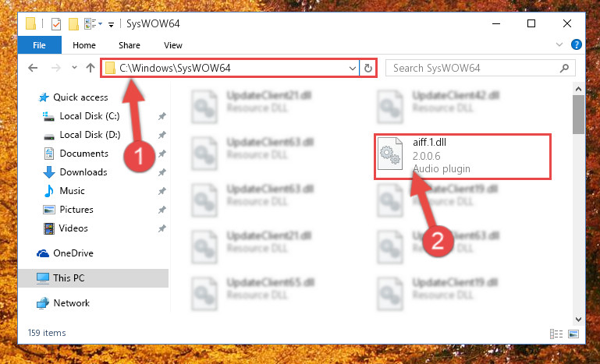This screenshot has width=600, height=364.
Task: Expand the address bar history dropdown
Action: click(353, 69)
